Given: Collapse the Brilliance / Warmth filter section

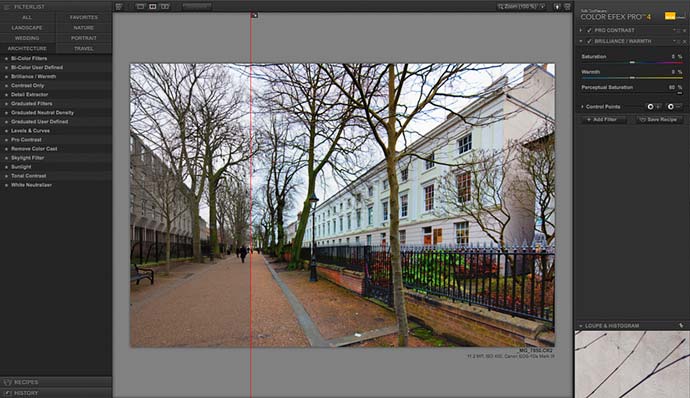Looking at the screenshot, I should point(581,41).
